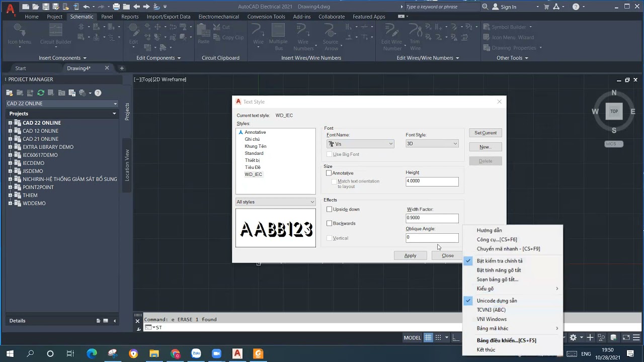The image size is (644, 362).
Task: Select the Standard style in the Styles list
Action: [x=254, y=153]
